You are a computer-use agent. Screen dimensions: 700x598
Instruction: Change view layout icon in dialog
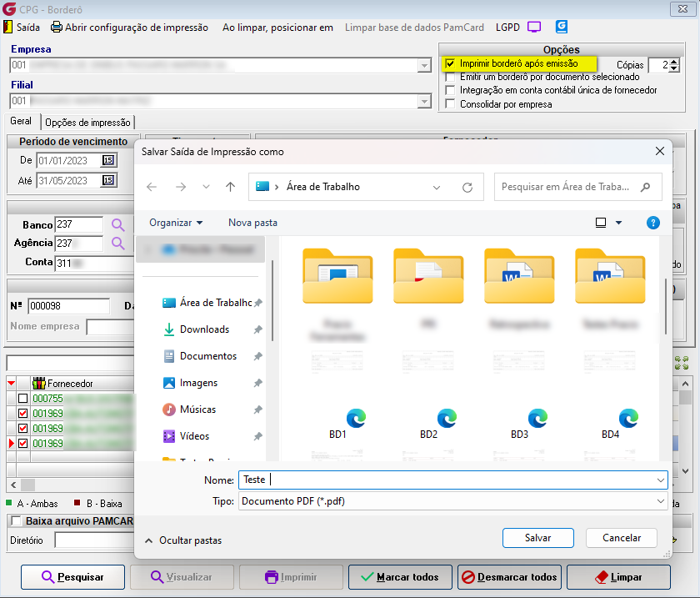(601, 223)
